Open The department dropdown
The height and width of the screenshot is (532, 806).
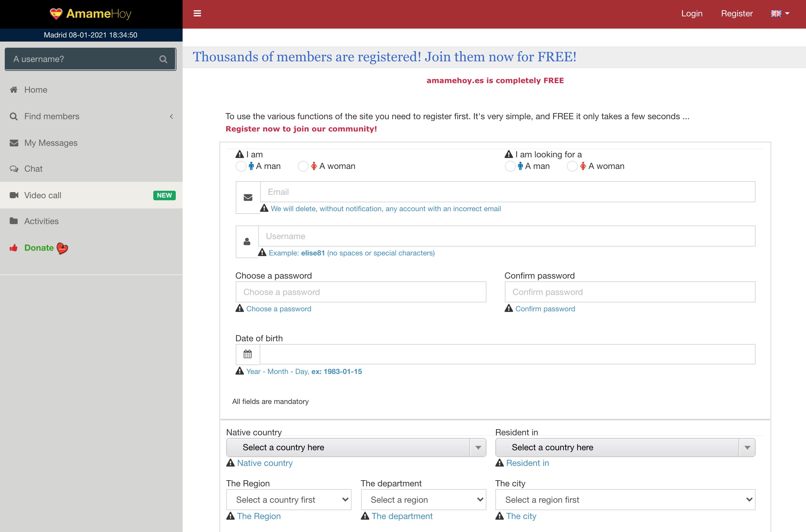(423, 500)
